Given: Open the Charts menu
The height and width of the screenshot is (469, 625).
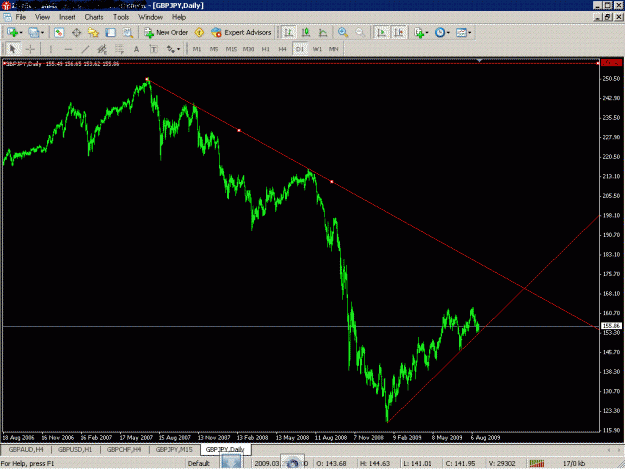Looking at the screenshot, I should point(94,17).
